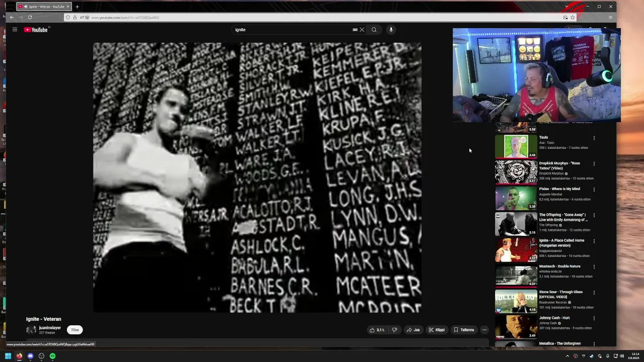This screenshot has width=644, height=362.
Task: Start voice search with the microphone
Action: 391,30
